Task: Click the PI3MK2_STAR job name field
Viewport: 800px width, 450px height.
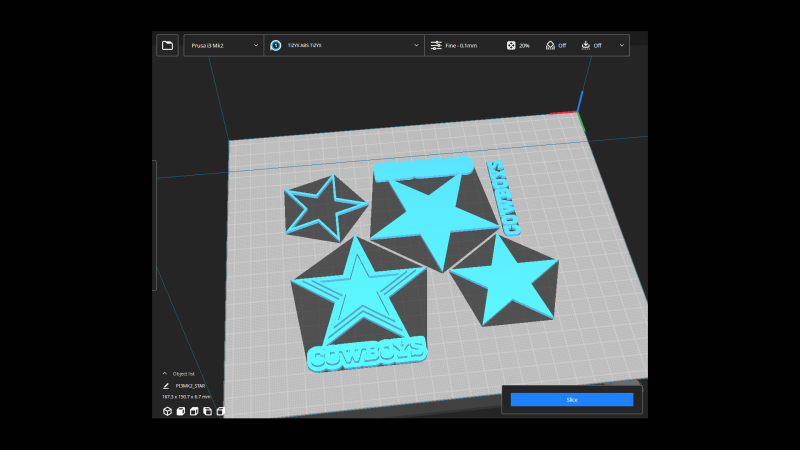Action: pos(190,385)
